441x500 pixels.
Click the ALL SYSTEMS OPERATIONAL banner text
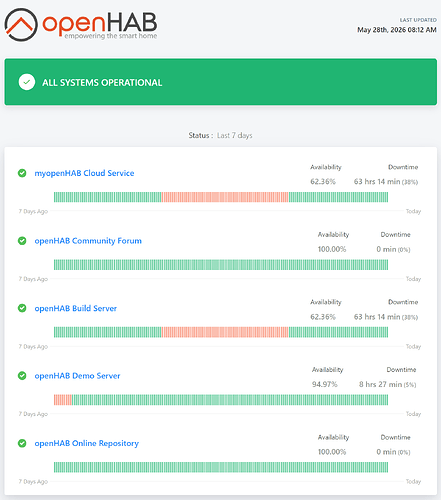(x=102, y=82)
